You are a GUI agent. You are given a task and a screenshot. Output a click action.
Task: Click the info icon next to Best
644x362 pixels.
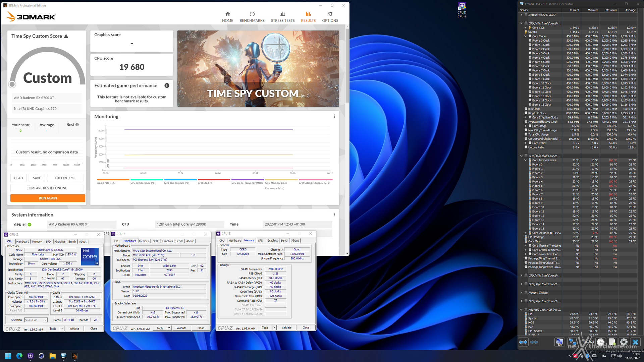click(77, 125)
